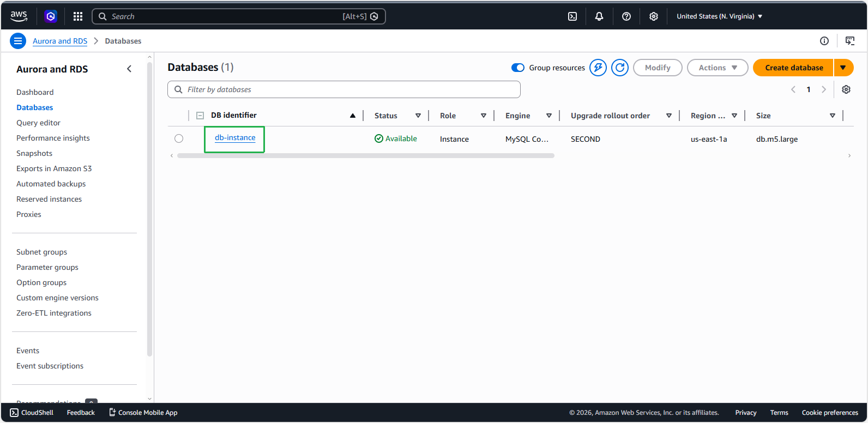
Task: Go to previous page of databases
Action: point(793,89)
